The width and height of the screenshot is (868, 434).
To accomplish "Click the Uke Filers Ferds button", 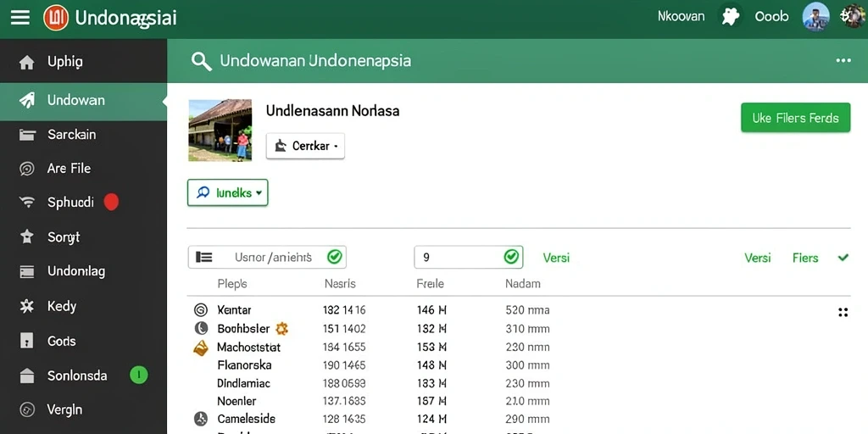I will (795, 117).
